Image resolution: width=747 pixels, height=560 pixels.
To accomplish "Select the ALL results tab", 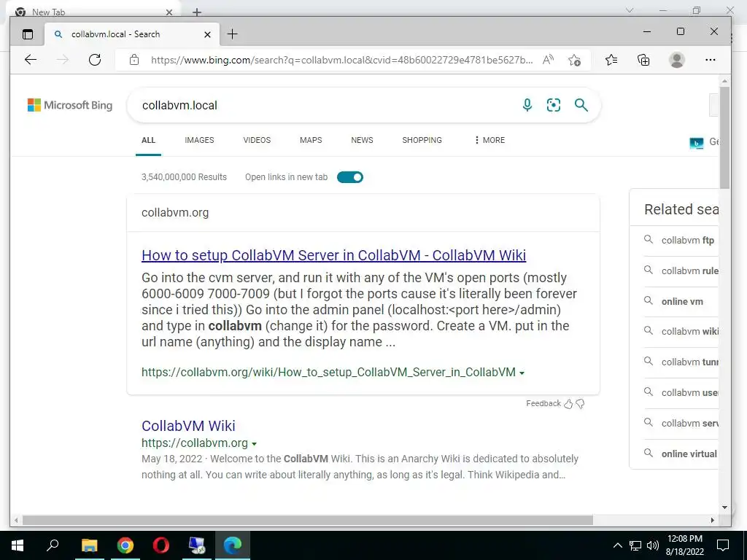I will (x=148, y=140).
